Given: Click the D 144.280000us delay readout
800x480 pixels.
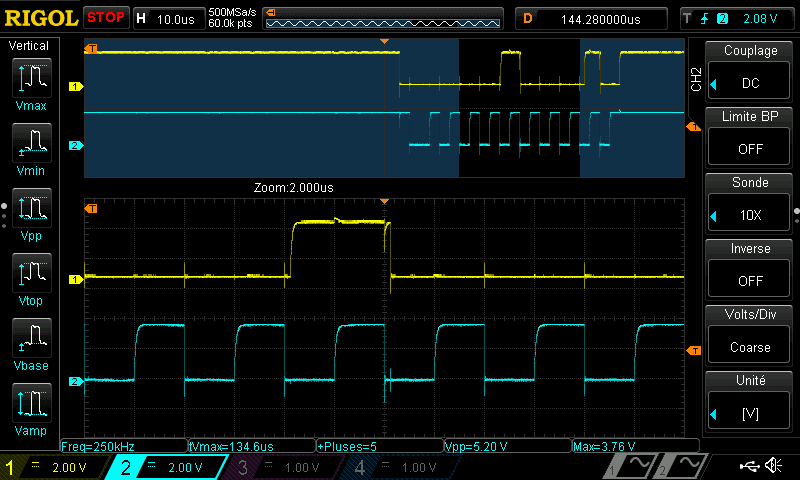Looking at the screenshot, I should point(591,19).
